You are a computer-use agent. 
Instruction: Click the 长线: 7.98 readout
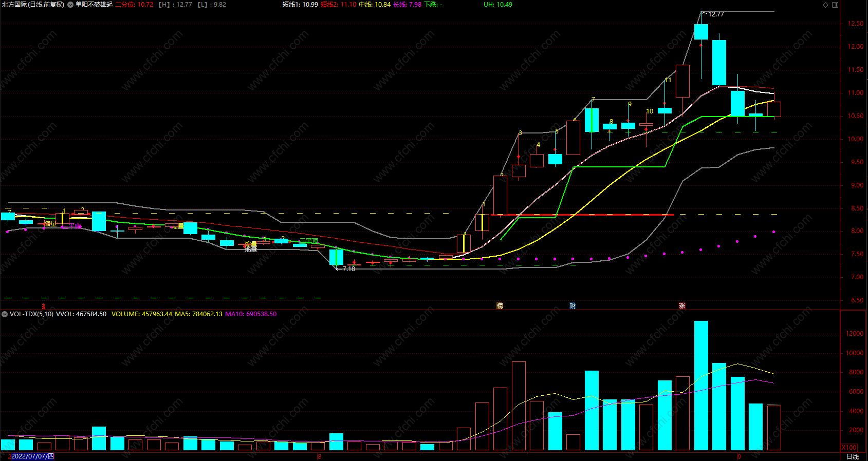coord(408,5)
